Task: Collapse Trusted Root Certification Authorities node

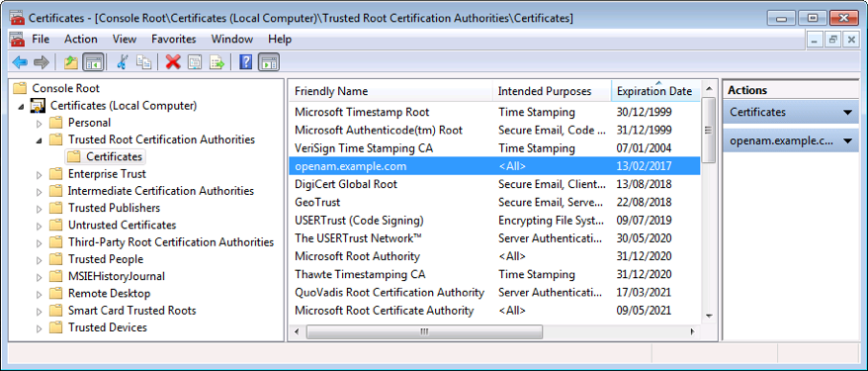Action: click(x=39, y=140)
